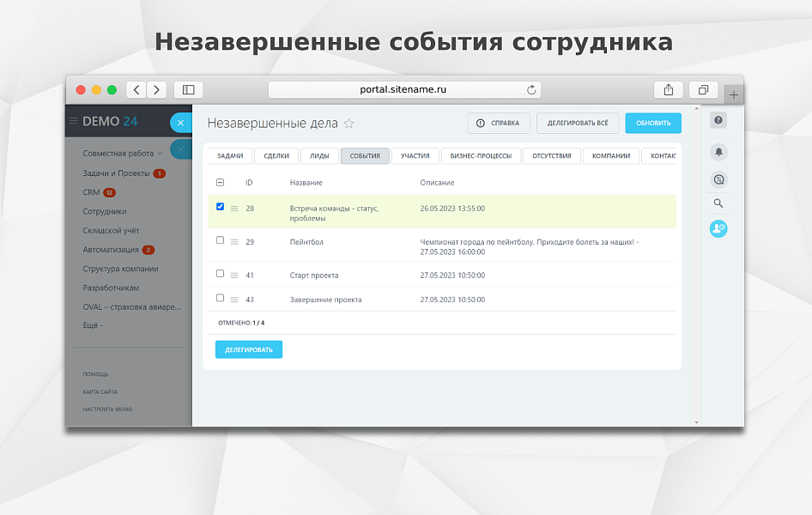Click the share icon in the browser toolbar

pyautogui.click(x=668, y=89)
